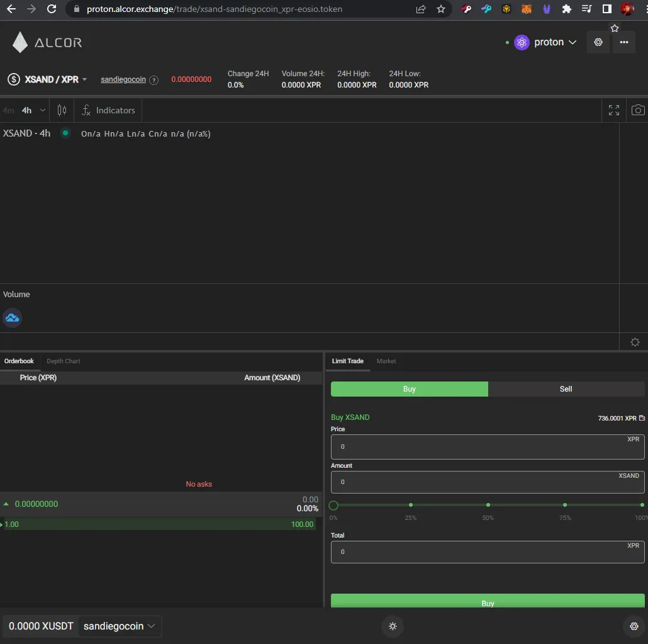Toggle the light theme sun icon in footer
Viewport: 648px width, 644px height.
click(x=393, y=626)
